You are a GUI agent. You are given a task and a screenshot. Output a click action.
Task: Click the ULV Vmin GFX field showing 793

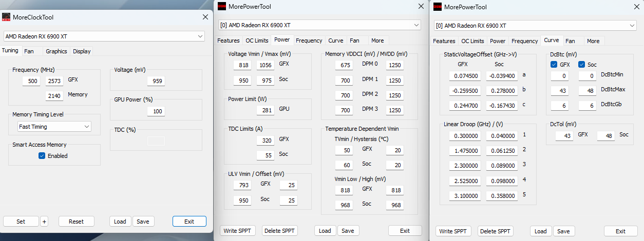(x=242, y=185)
